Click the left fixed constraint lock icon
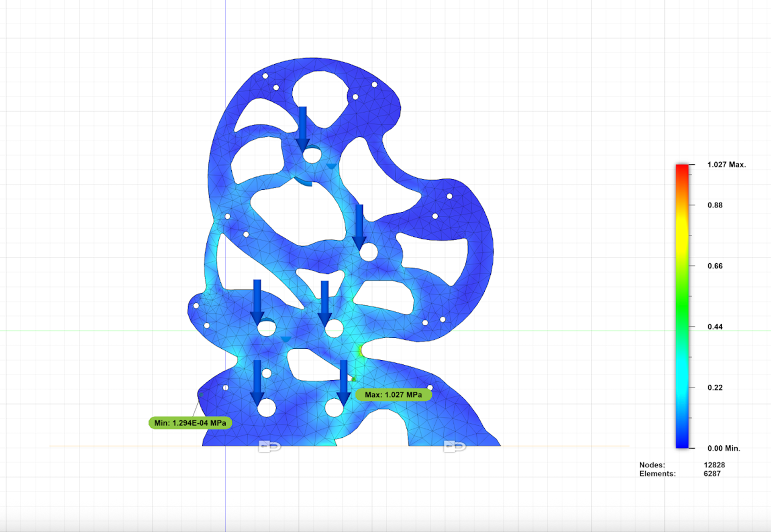This screenshot has width=771, height=532. tap(269, 446)
